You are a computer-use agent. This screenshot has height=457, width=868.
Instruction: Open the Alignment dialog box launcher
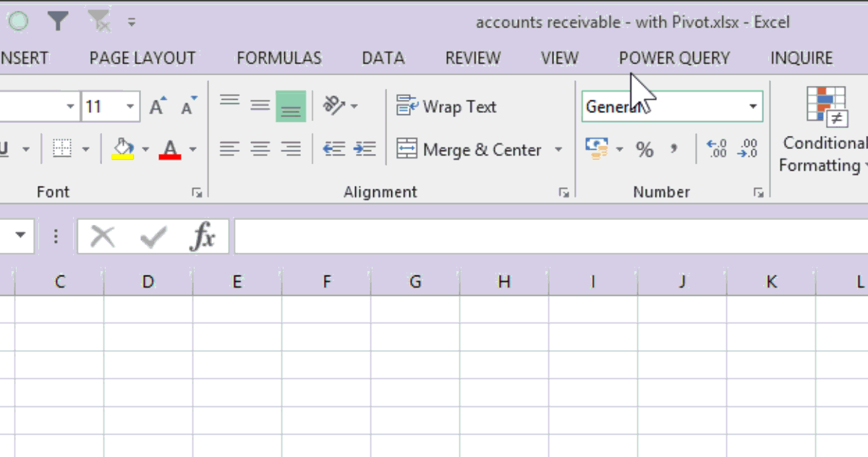coord(563,192)
